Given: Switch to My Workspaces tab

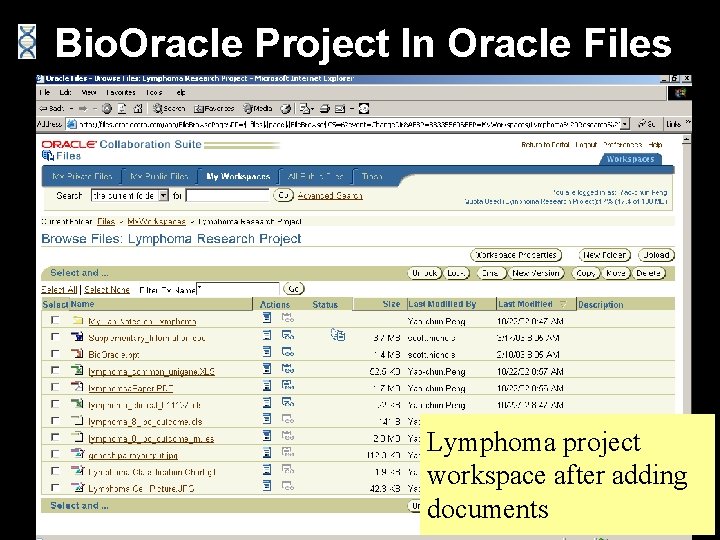Looking at the screenshot, I should tap(238, 176).
